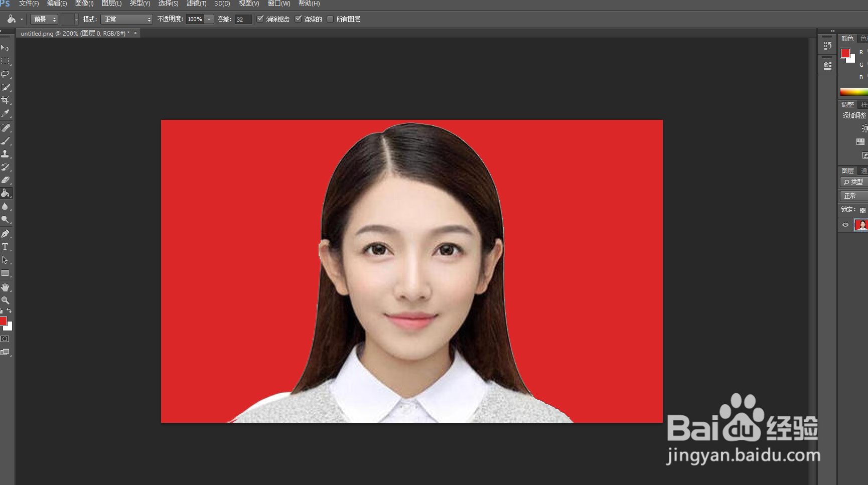
Task: Click the toolbox background color swatch
Action: (x=10, y=328)
